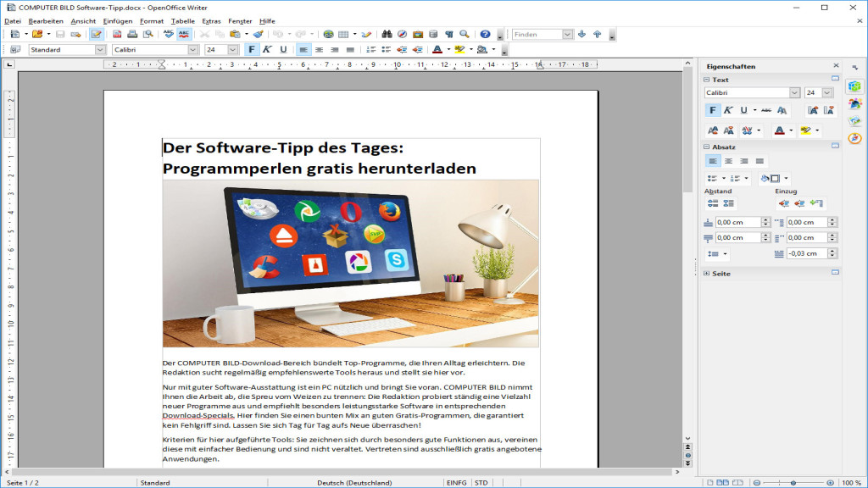This screenshot has width=868, height=488.
Task: Open the Navigator from the sidebar
Action: (x=854, y=137)
